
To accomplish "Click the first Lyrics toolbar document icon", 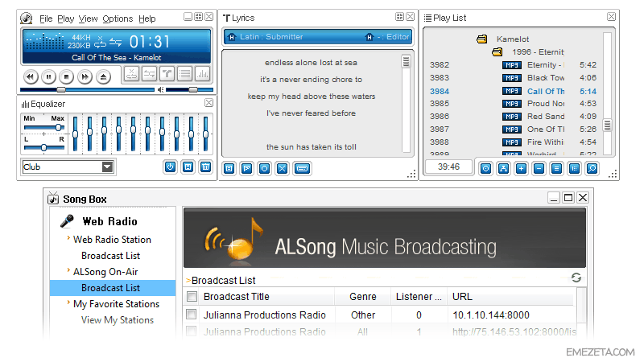I will coord(229,168).
